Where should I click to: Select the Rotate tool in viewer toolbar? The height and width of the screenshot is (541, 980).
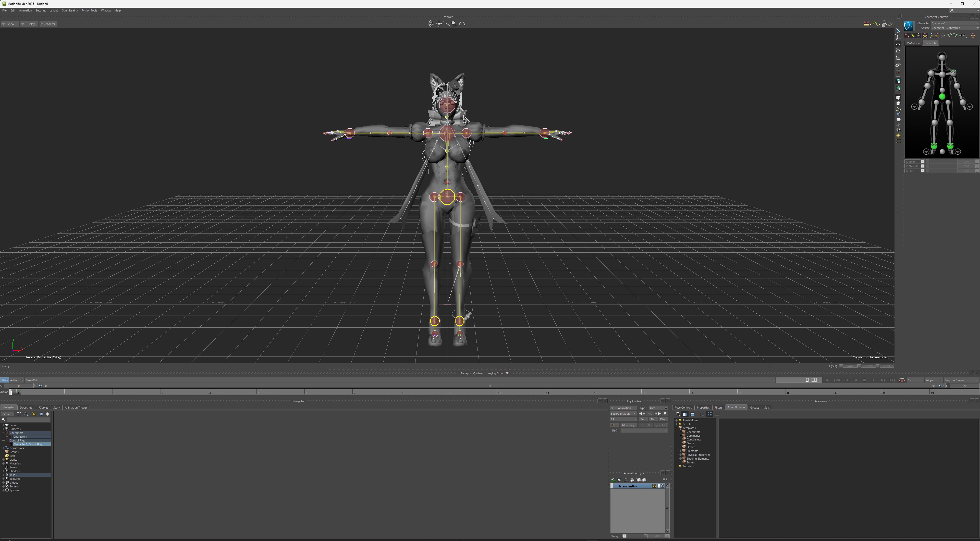coord(898,51)
